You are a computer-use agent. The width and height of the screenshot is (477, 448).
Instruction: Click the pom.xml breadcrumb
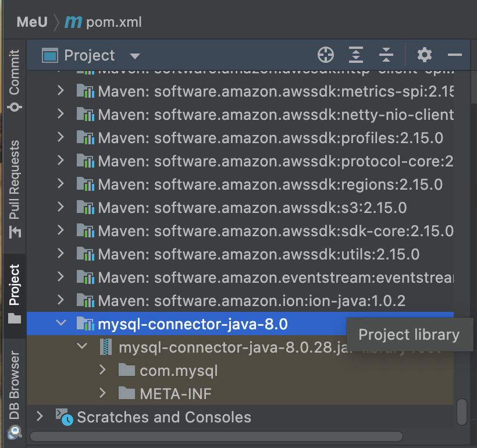pyautogui.click(x=114, y=22)
